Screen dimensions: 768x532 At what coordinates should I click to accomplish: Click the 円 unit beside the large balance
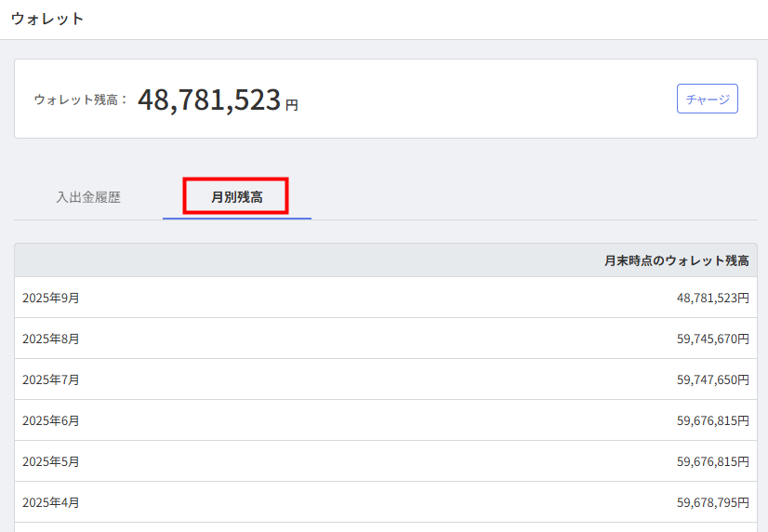click(x=292, y=105)
